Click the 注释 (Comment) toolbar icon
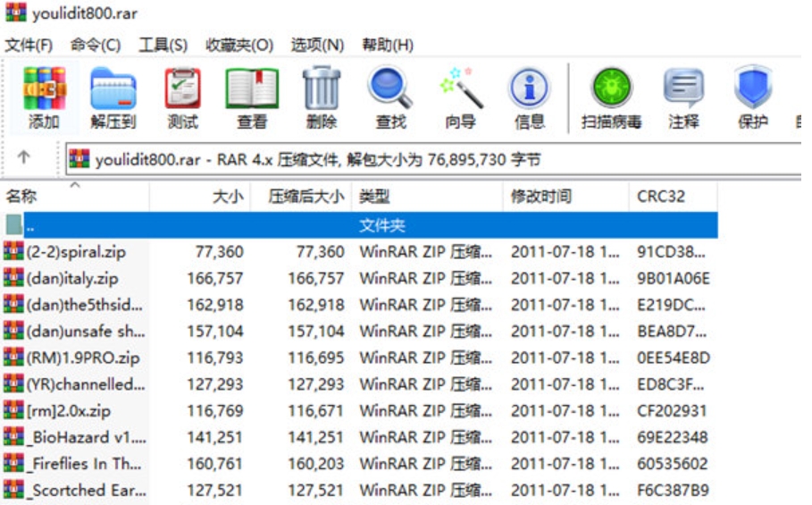The height and width of the screenshot is (505, 812). (683, 88)
